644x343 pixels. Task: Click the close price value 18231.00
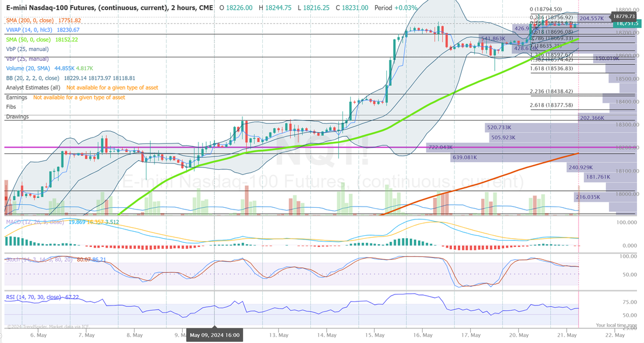(x=355, y=8)
